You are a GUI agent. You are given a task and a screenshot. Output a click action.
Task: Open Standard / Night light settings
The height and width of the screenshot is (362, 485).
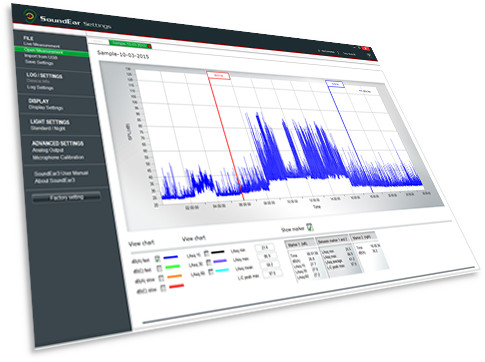[48, 128]
